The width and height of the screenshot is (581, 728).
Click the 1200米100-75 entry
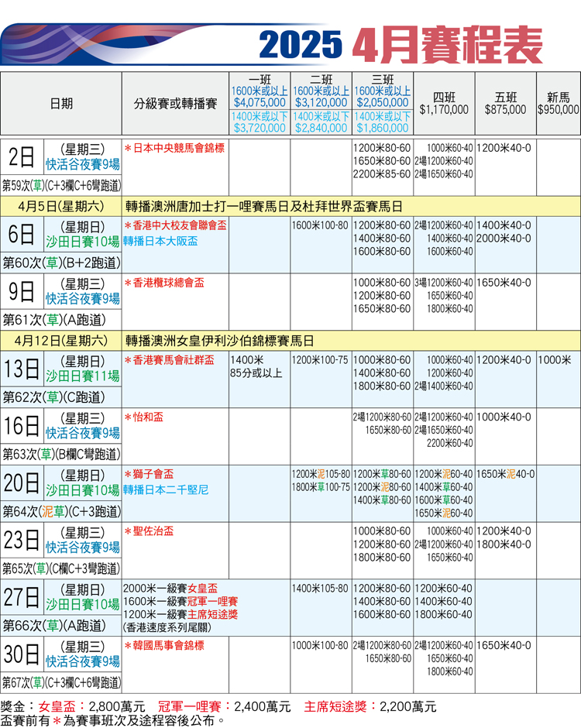[320, 360]
